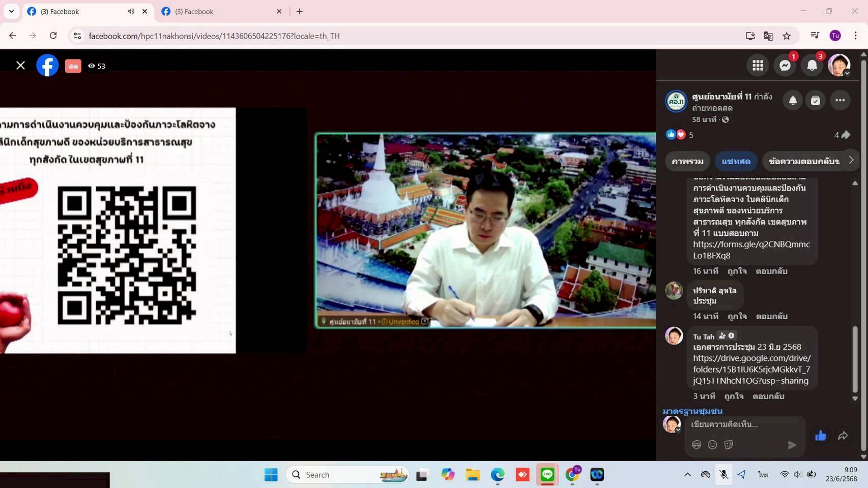Open Messenger chats icon
The image size is (868, 488).
785,66
